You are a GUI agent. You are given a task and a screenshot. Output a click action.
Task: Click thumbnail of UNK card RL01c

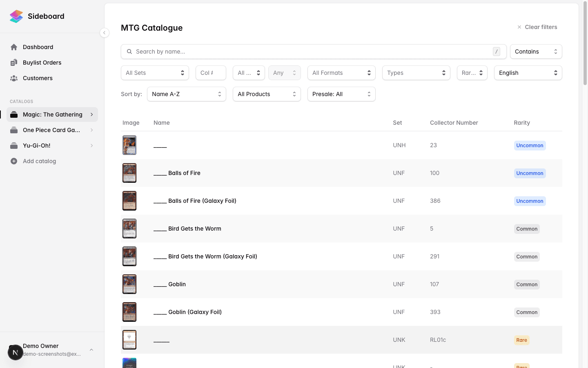[x=129, y=340]
